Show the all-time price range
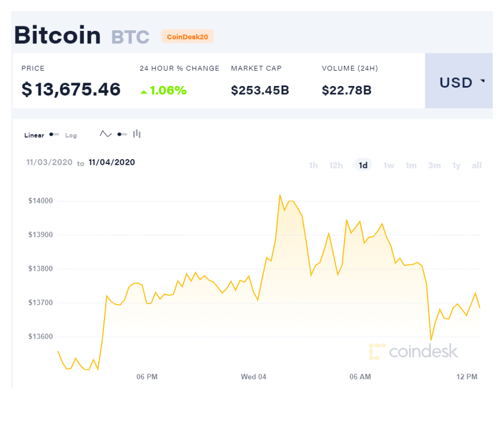Image resolution: width=504 pixels, height=422 pixels. [x=476, y=166]
